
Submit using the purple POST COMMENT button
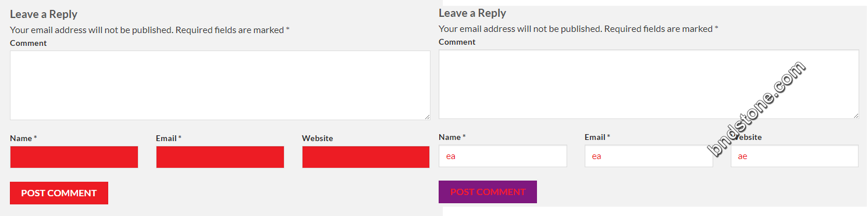[x=488, y=192]
